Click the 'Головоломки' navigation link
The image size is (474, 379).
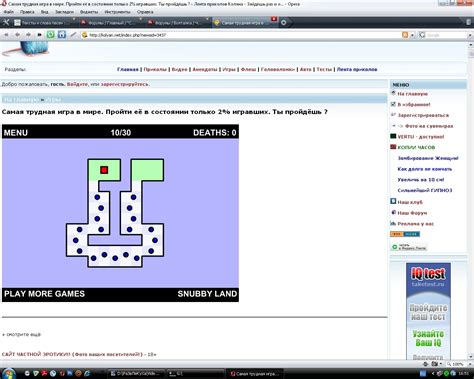coord(278,69)
